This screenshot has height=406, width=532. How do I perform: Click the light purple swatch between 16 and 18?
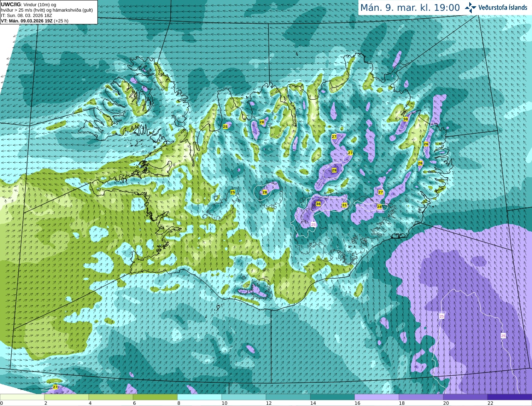(377, 397)
